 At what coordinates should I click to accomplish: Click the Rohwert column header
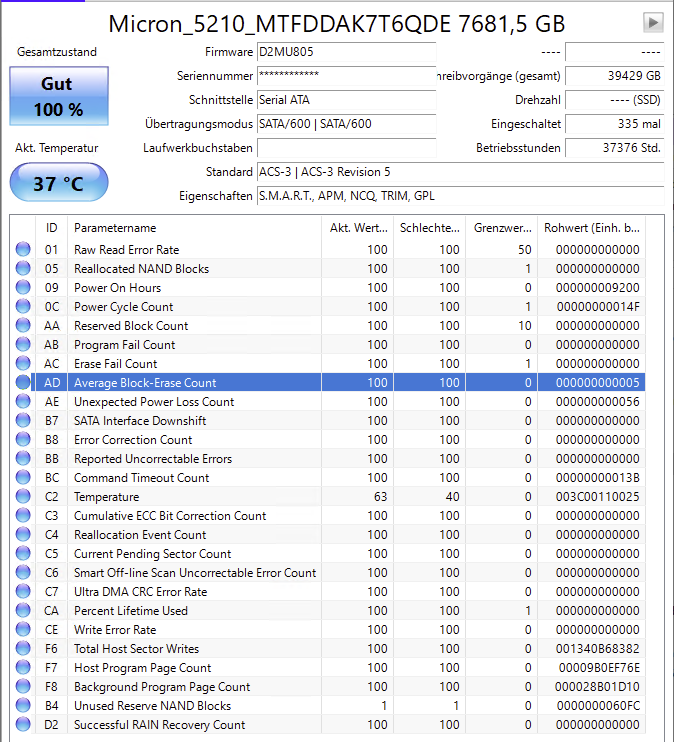[592, 228]
